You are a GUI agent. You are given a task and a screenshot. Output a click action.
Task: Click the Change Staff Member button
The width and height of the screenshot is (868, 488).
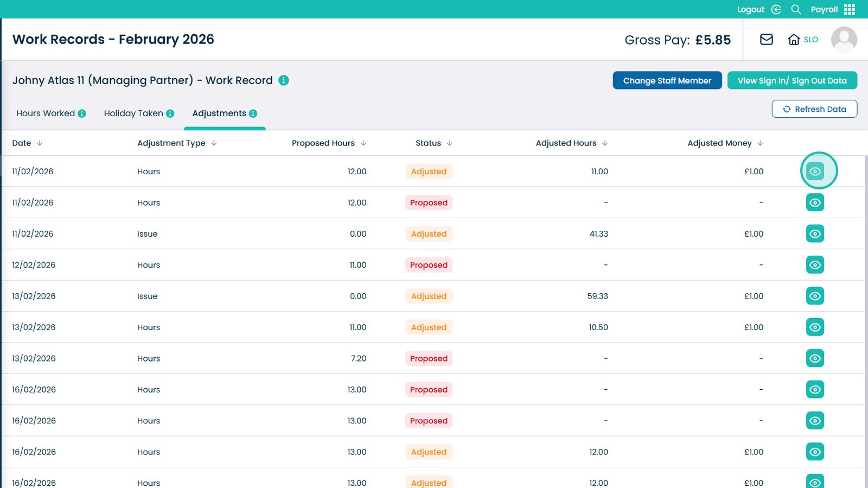coord(667,80)
